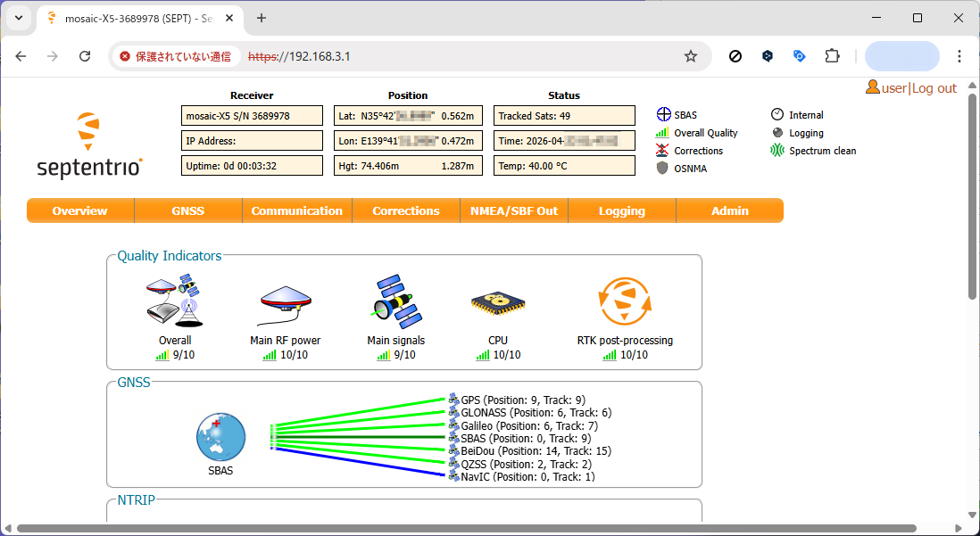
Task: Click the Main signals satellite icon
Action: coord(395,301)
